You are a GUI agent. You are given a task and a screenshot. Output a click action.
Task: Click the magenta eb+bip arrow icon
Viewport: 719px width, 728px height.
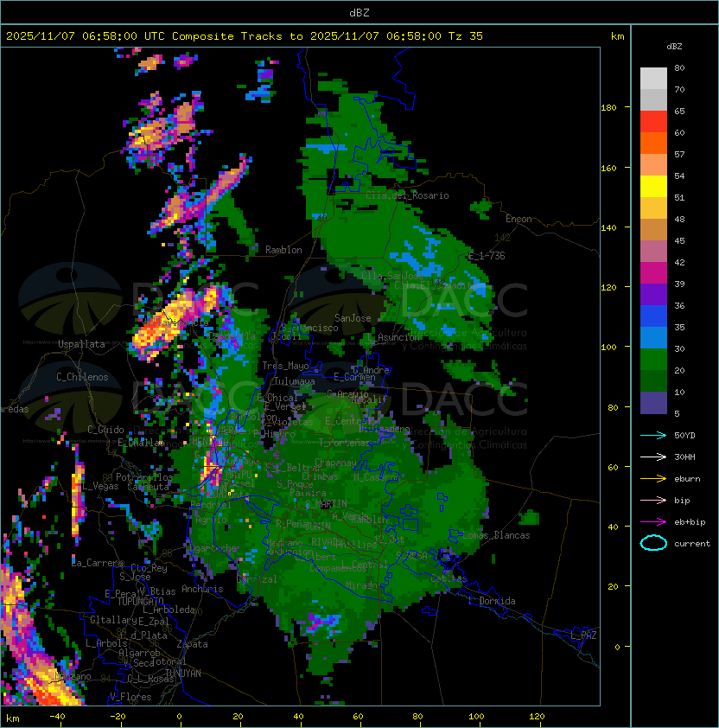tap(653, 522)
